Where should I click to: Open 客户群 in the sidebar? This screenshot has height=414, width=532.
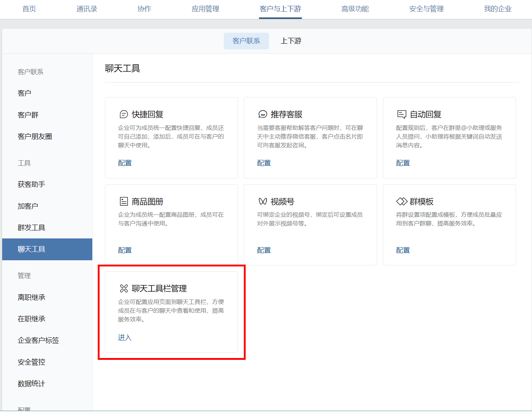[28, 115]
